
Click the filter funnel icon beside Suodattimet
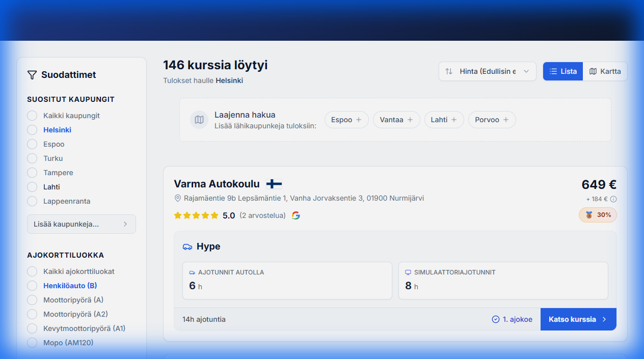tap(33, 74)
